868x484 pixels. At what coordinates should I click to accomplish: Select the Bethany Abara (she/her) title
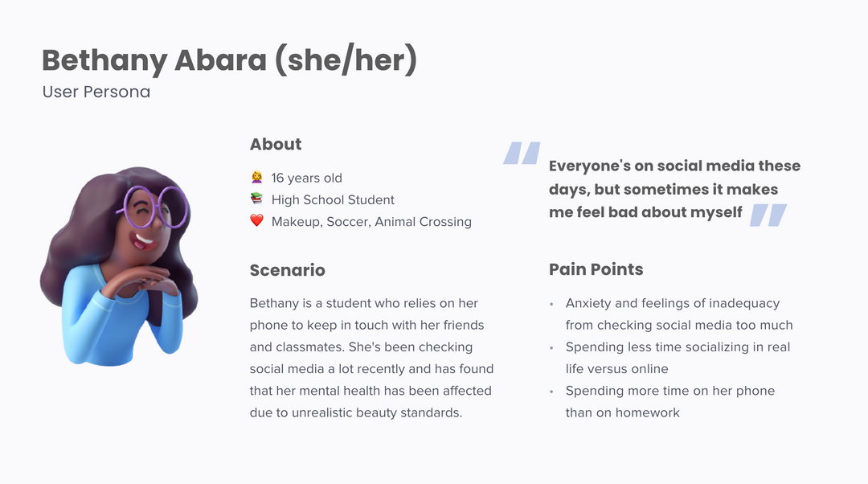click(230, 59)
